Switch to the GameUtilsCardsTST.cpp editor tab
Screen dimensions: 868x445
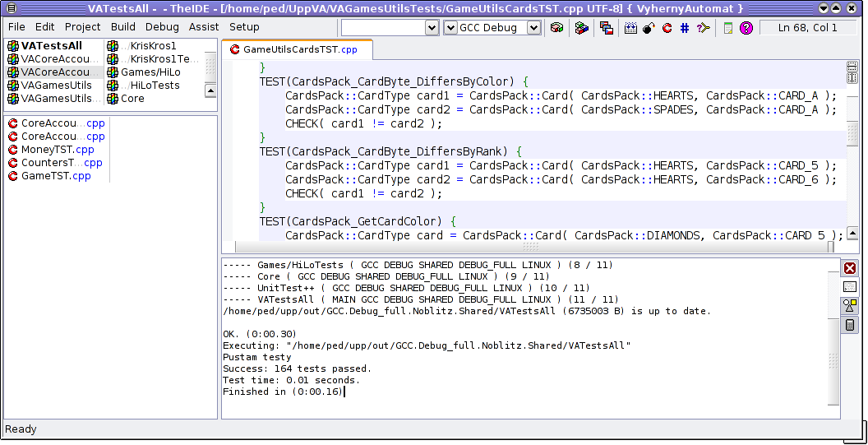[299, 50]
